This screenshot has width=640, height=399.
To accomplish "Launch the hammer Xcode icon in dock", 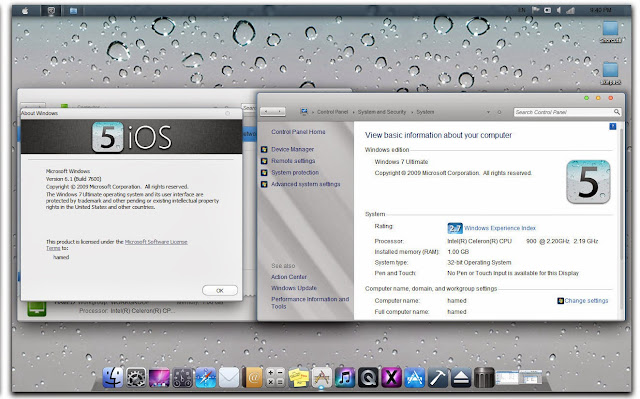I will (x=438, y=377).
